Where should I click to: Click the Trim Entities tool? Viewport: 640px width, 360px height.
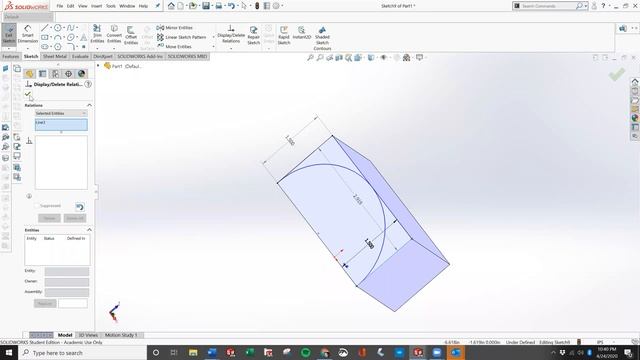pyautogui.click(x=97, y=33)
